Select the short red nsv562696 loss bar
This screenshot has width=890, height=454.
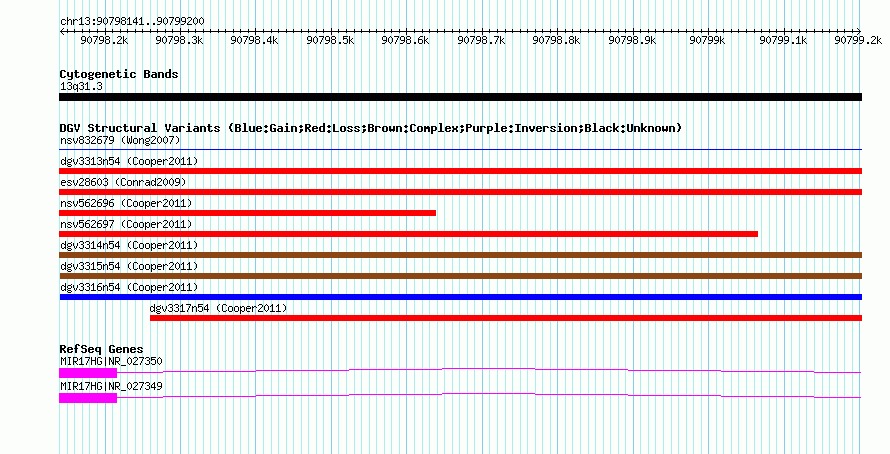(247, 213)
